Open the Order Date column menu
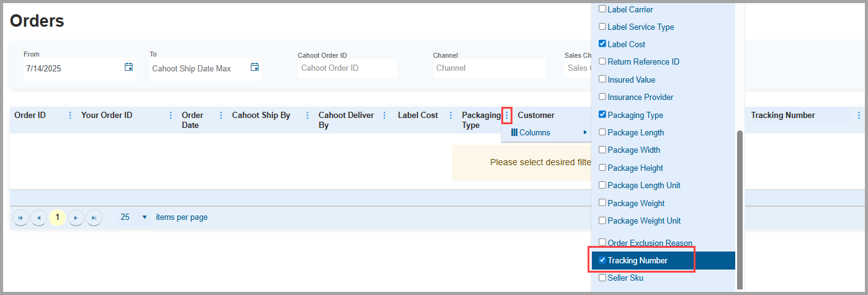This screenshot has height=295, width=868. tap(220, 116)
